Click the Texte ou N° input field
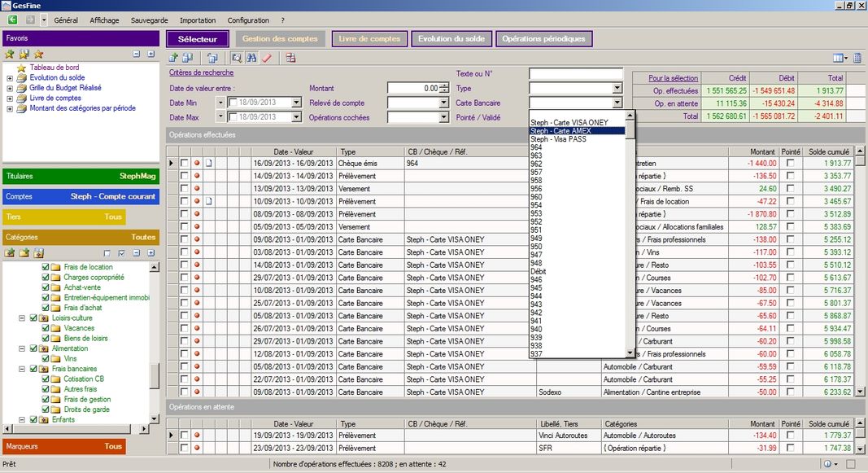868x473 pixels. [575, 74]
